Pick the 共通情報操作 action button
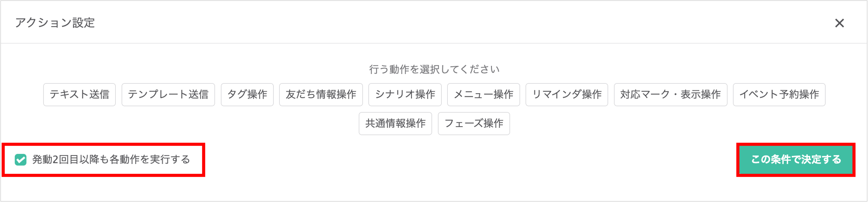This screenshot has width=868, height=202. click(395, 123)
